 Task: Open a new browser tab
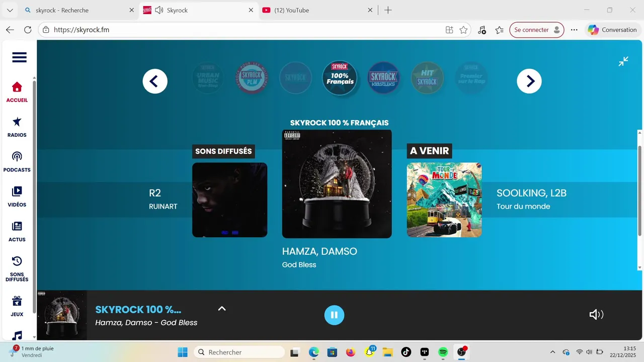[x=388, y=10]
